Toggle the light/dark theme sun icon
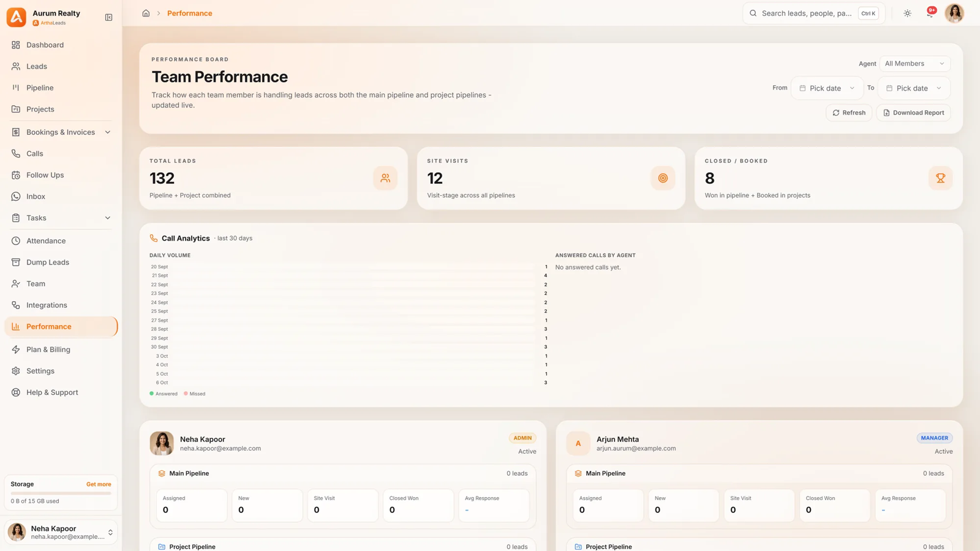Screen dimensions: 980x551 (x=907, y=13)
